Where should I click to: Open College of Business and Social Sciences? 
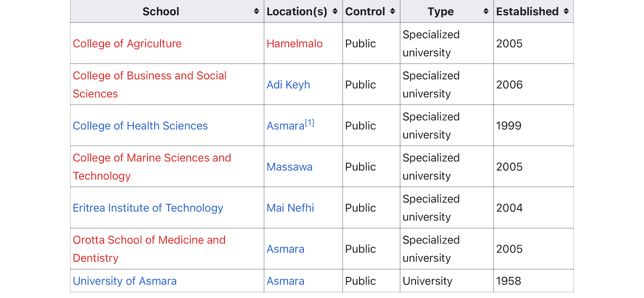coord(150,85)
